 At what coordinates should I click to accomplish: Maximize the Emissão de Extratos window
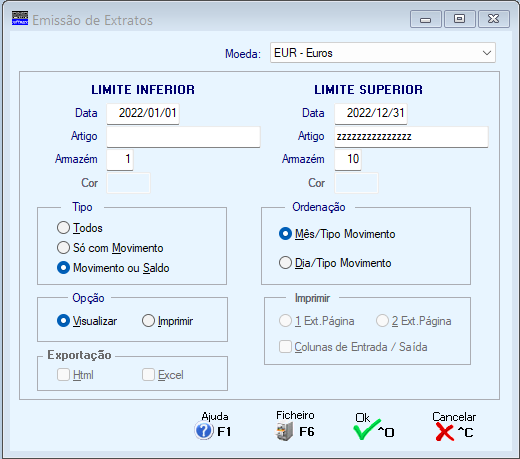[x=459, y=19]
